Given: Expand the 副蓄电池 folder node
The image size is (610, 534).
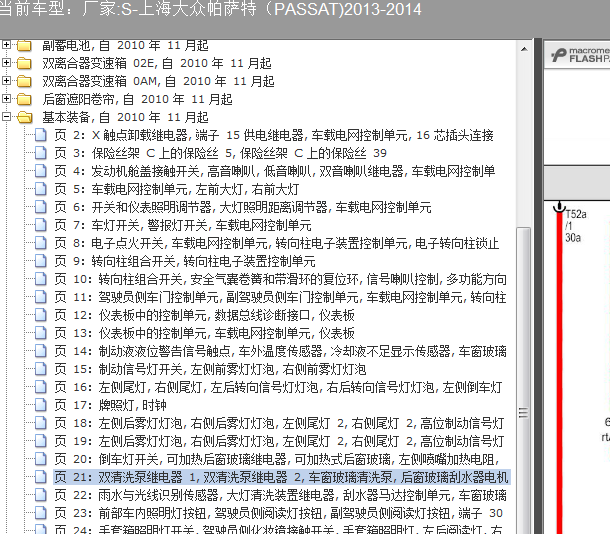Looking at the screenshot, I should pyautogui.click(x=6, y=45).
